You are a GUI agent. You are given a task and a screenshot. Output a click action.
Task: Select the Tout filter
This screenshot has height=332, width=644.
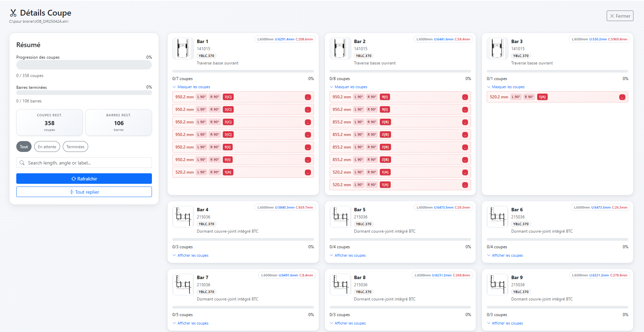coord(24,147)
